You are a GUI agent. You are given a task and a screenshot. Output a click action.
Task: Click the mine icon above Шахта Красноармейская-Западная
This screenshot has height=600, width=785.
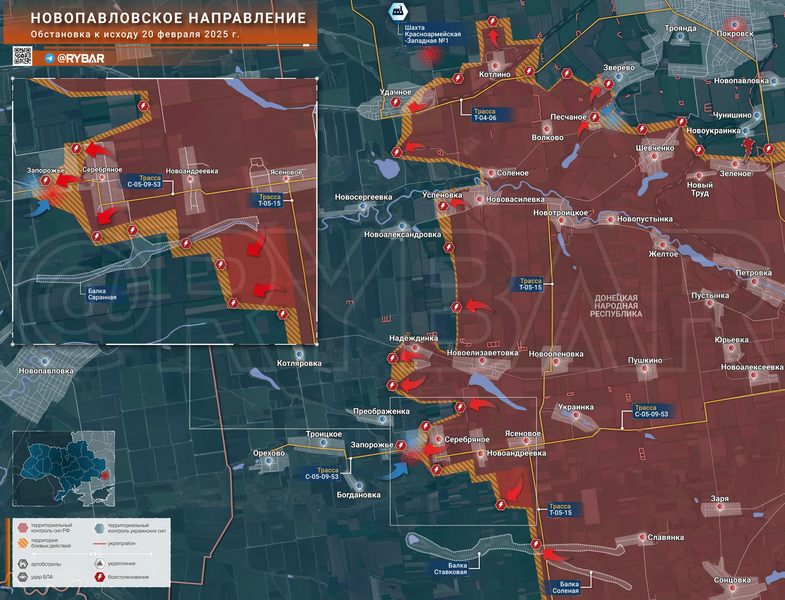click(x=397, y=12)
